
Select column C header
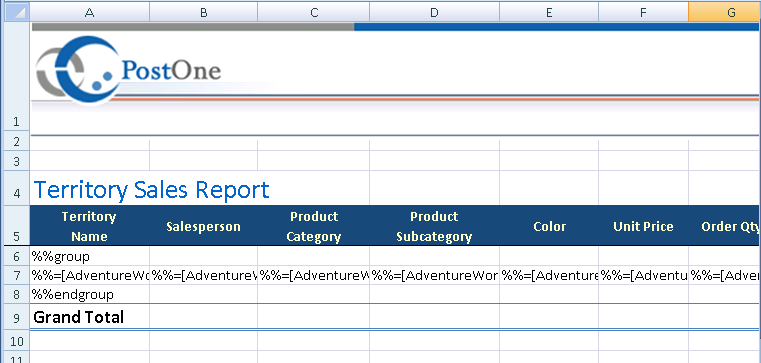314,12
